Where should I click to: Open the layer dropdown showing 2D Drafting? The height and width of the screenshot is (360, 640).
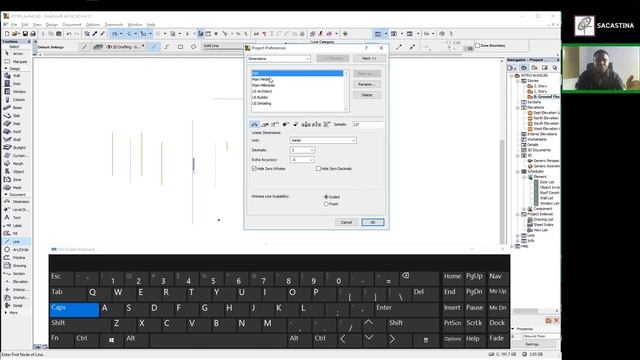124,47
